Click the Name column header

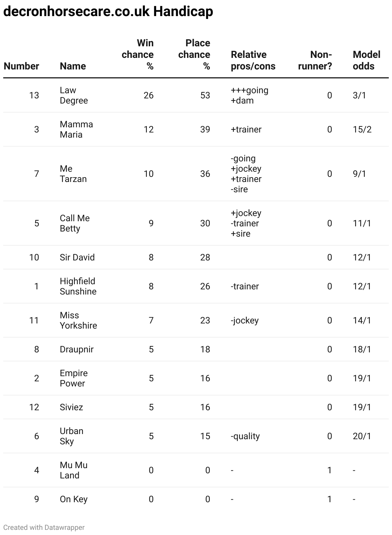point(73,66)
